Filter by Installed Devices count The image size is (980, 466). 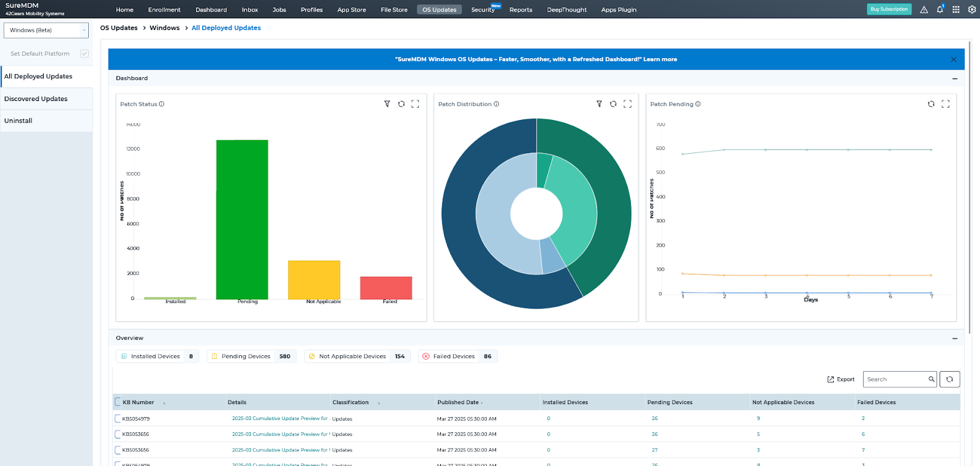coord(157,356)
